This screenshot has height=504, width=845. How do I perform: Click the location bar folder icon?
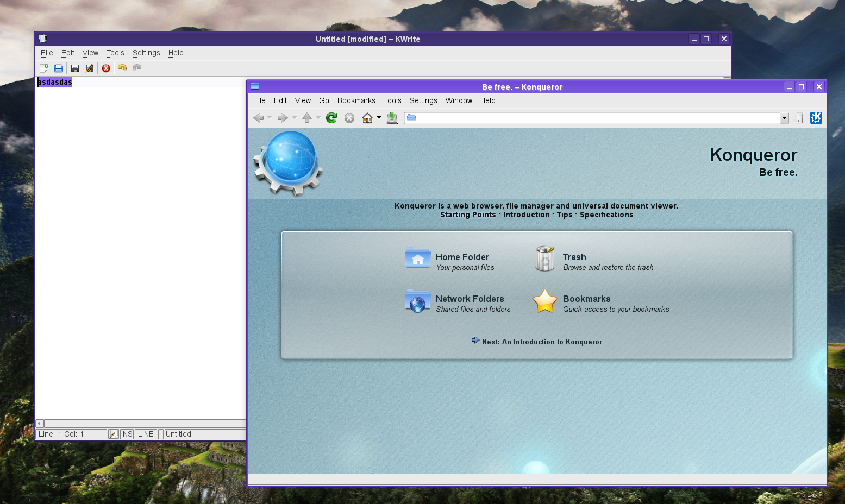pos(411,118)
